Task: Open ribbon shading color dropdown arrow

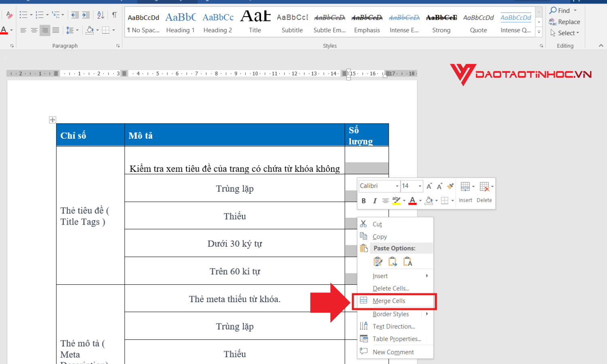Action: 98,30
